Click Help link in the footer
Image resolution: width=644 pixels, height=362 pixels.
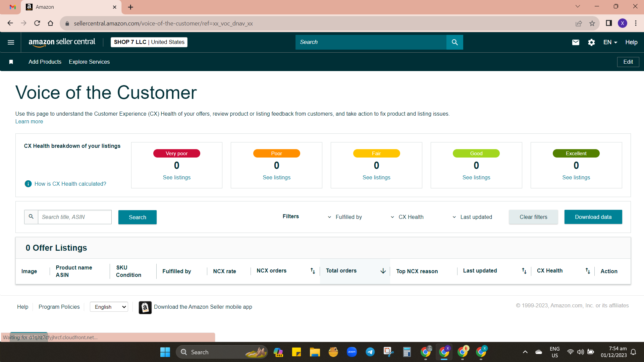[23, 307]
